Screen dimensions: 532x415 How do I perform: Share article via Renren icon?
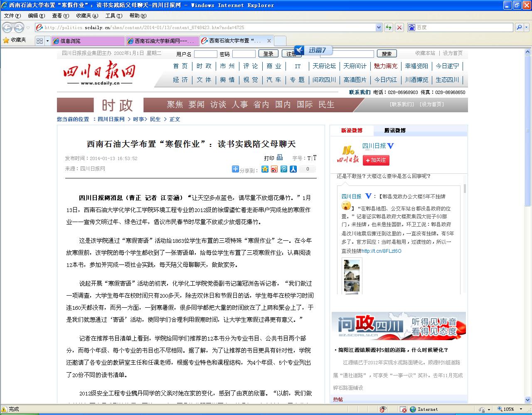click(293, 169)
